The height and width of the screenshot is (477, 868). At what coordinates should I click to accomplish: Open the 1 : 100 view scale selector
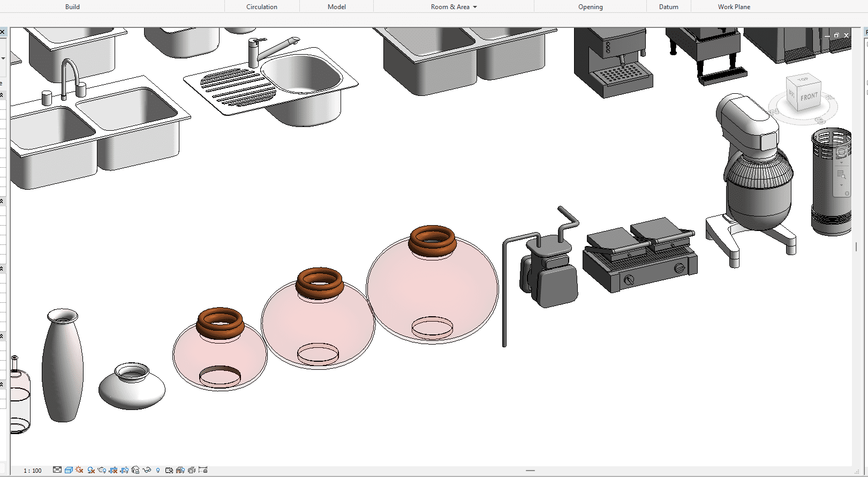pos(33,471)
